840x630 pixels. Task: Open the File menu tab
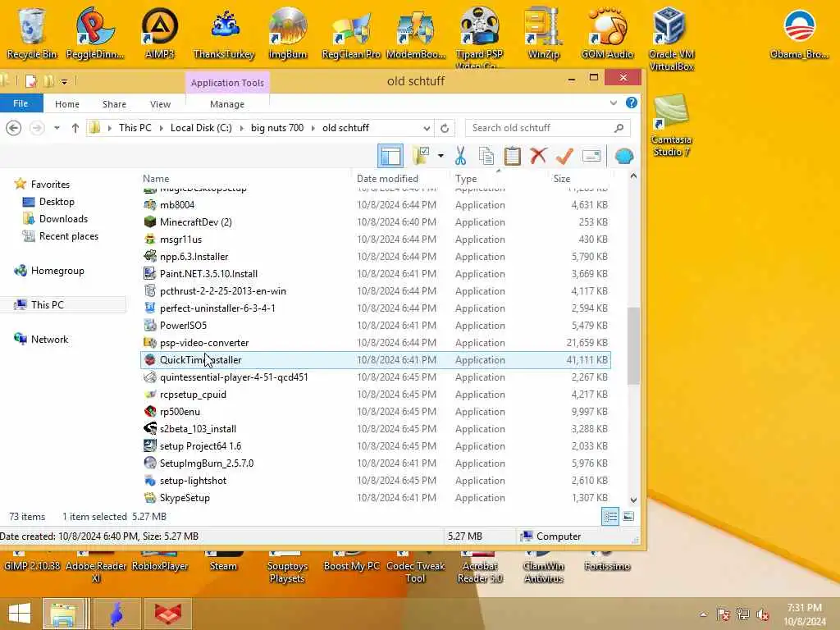(21, 103)
